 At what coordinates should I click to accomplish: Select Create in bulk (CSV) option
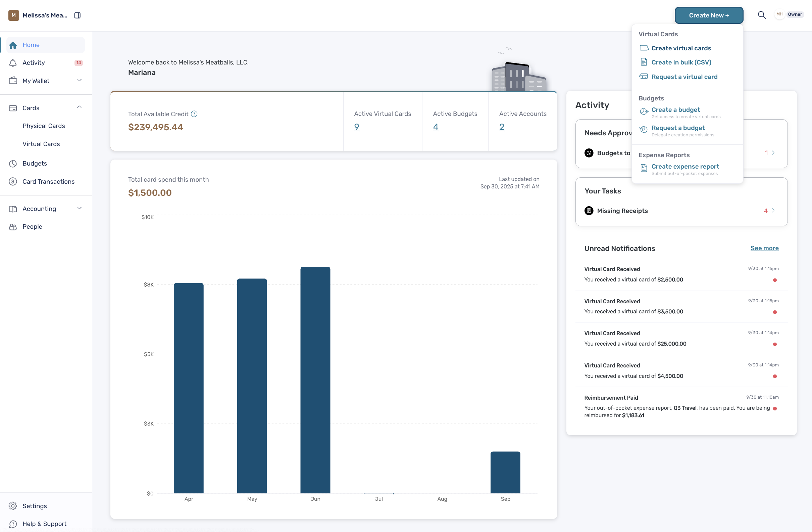point(681,62)
